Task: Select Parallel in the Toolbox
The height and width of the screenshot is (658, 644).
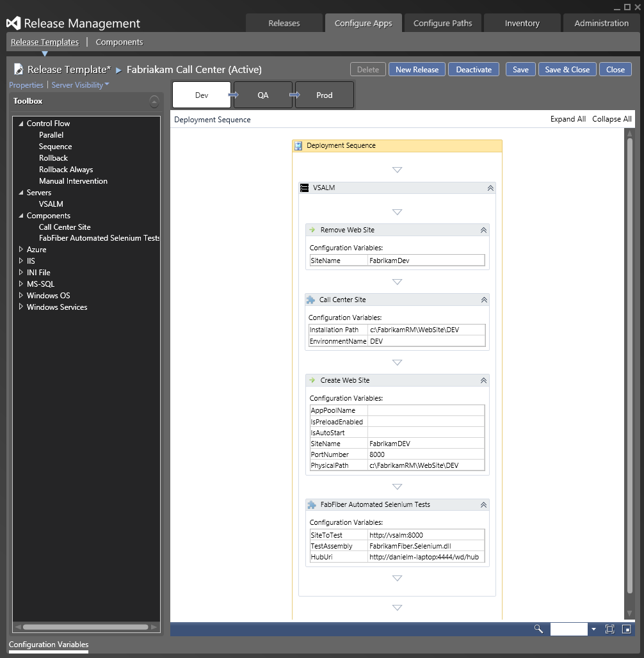Action: point(51,135)
